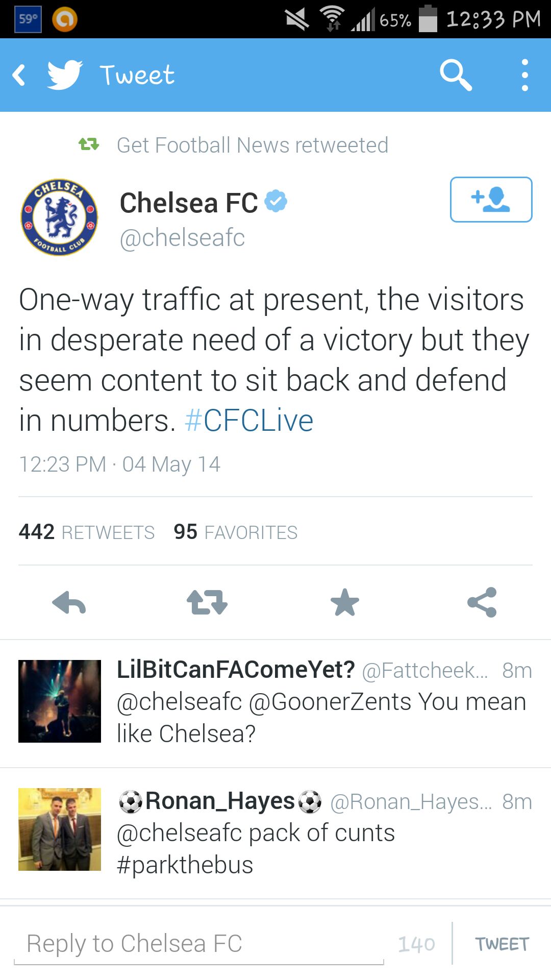Favorite the tweet with the star
This screenshot has width=551, height=980.
(345, 603)
